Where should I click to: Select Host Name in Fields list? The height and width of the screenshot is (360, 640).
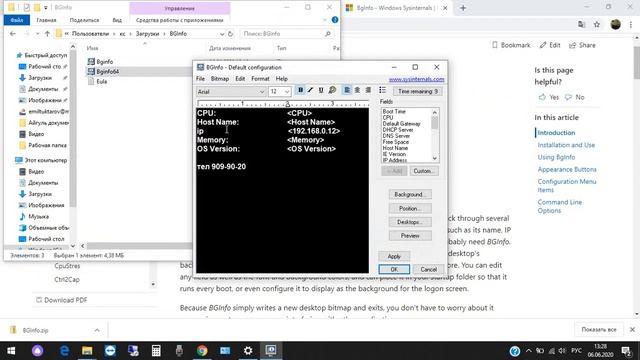point(395,148)
